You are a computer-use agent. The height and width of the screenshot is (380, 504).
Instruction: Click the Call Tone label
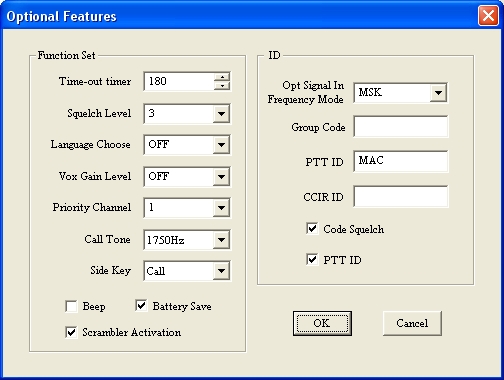(107, 239)
